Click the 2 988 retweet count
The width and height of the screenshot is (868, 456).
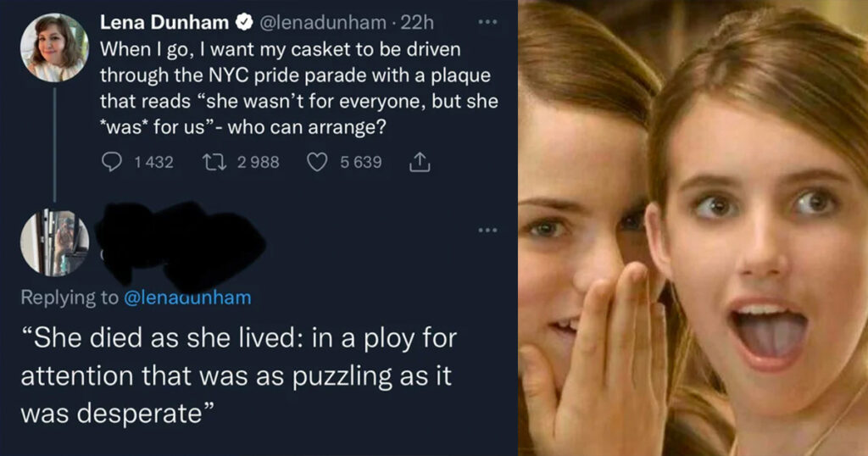click(x=258, y=162)
